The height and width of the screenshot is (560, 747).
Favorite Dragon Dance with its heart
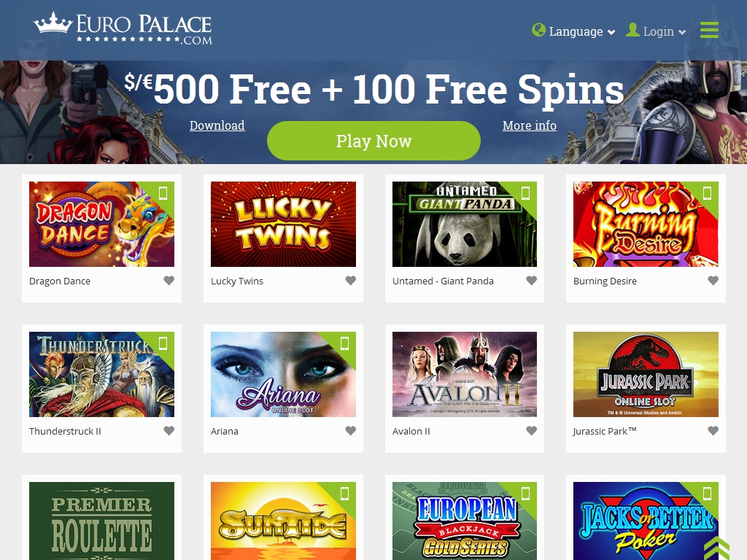pos(169,281)
